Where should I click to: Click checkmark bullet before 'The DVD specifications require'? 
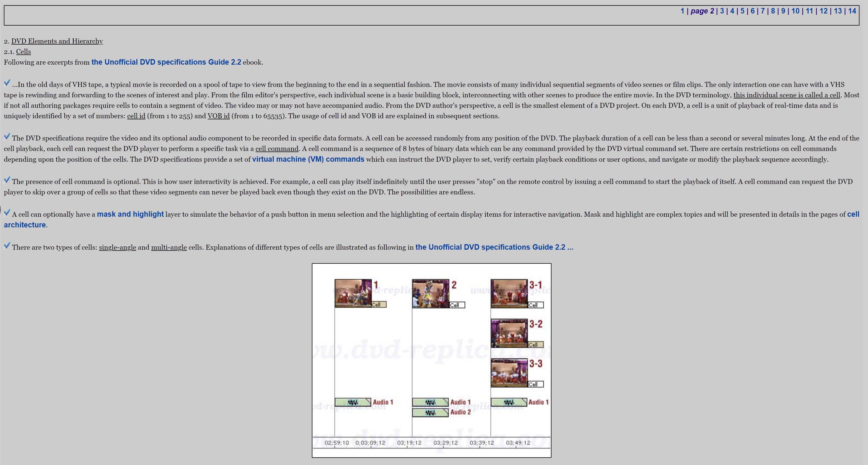pos(7,136)
